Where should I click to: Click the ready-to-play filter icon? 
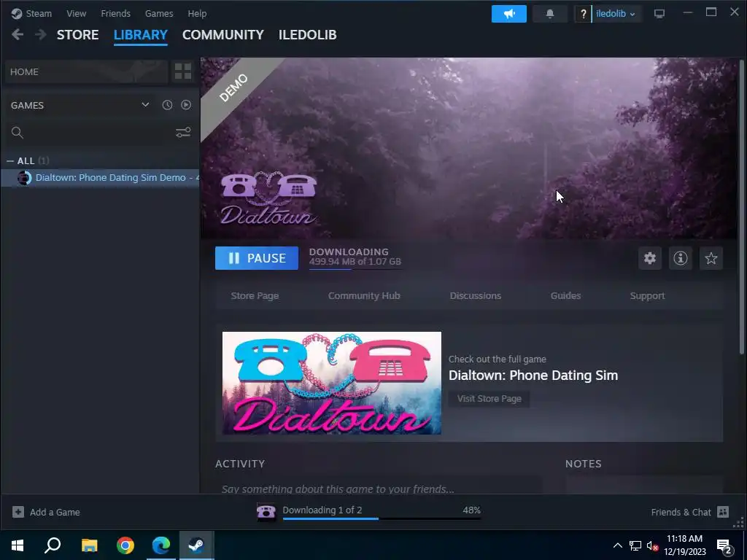pos(186,105)
